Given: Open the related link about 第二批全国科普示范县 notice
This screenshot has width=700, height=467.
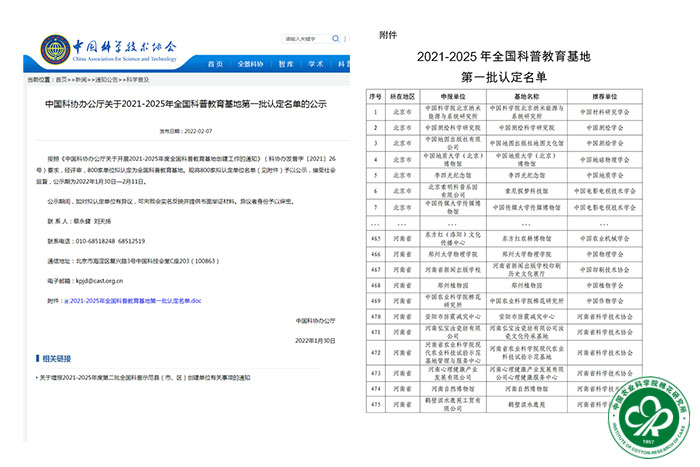Looking at the screenshot, I should [x=145, y=378].
